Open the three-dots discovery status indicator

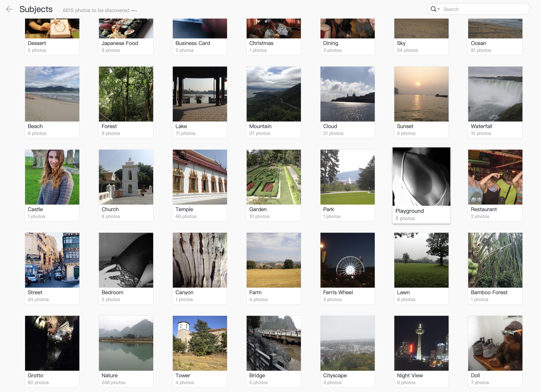tap(134, 10)
